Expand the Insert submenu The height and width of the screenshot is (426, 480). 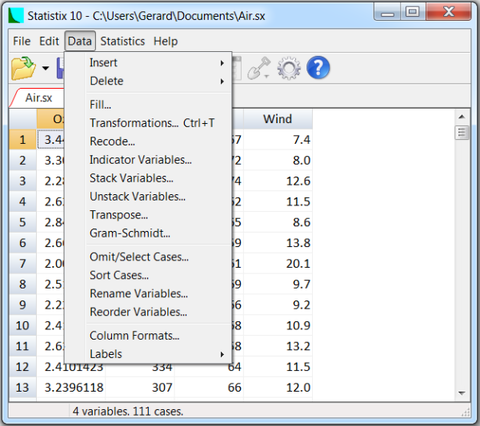point(157,63)
